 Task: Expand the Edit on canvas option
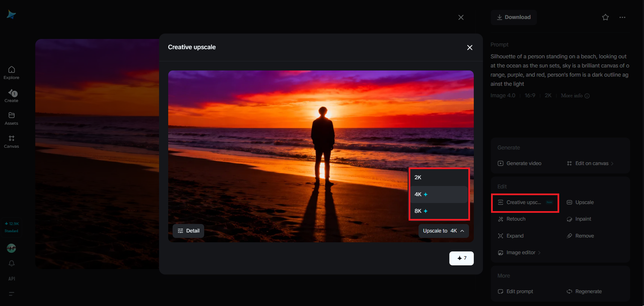tap(612, 163)
